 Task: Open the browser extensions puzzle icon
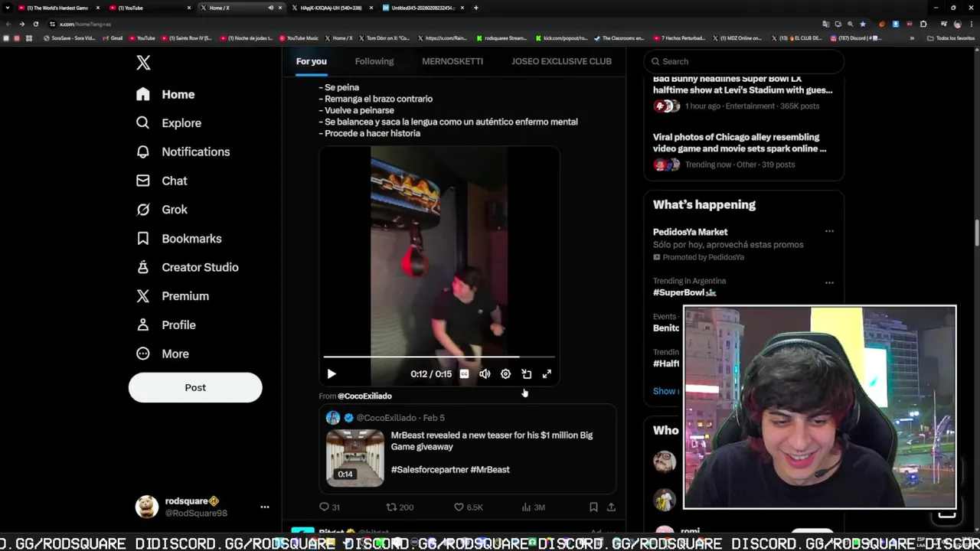923,24
